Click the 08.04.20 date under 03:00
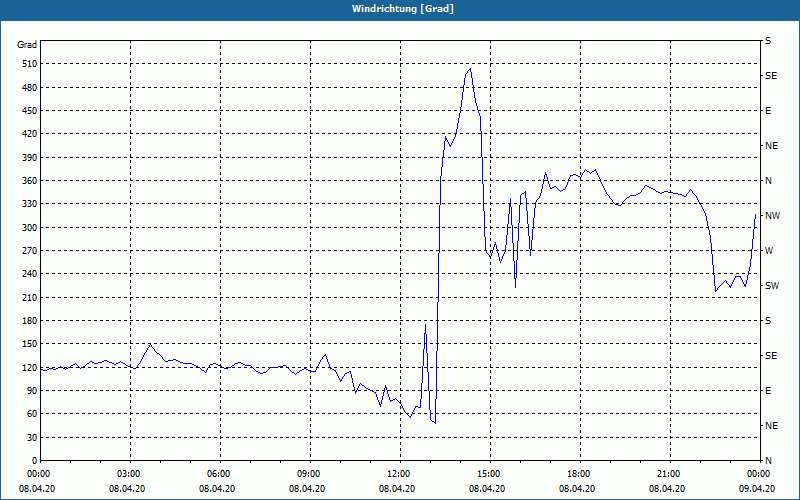 pyautogui.click(x=128, y=489)
